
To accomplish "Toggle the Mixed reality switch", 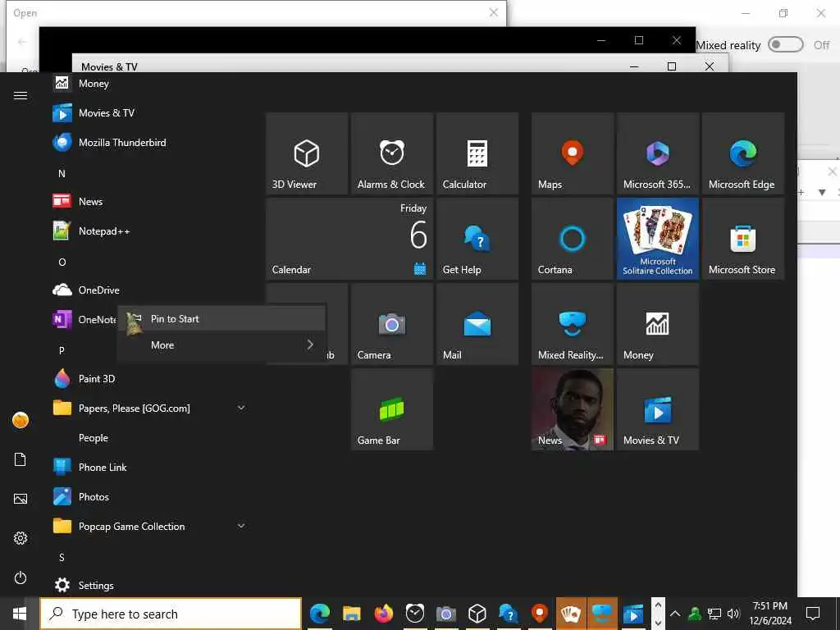I will click(x=785, y=44).
